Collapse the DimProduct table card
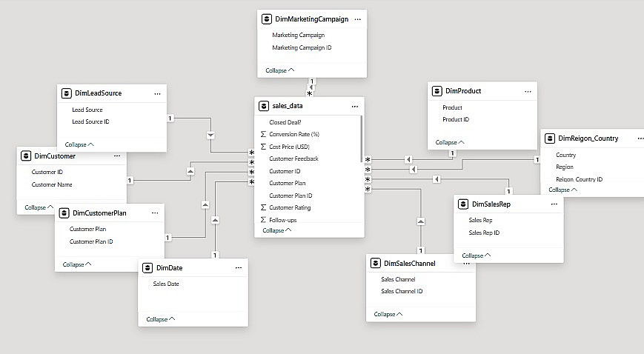This screenshot has height=354, width=644. [449, 142]
